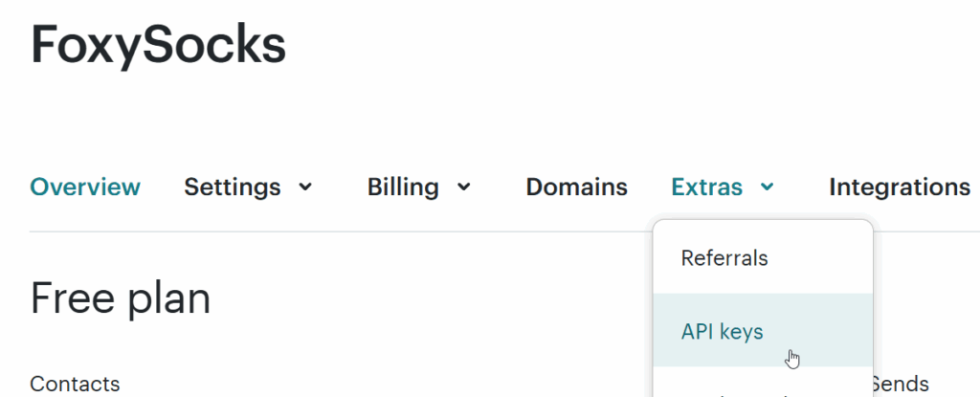Image resolution: width=980 pixels, height=397 pixels.
Task: Select Referrals from the Extras menu
Action: click(x=724, y=258)
